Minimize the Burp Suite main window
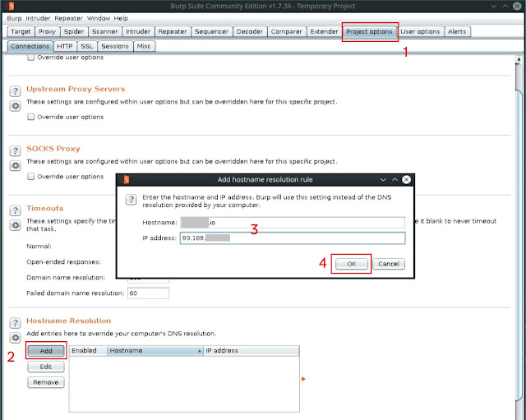This screenshot has width=526, height=420. pos(493,6)
